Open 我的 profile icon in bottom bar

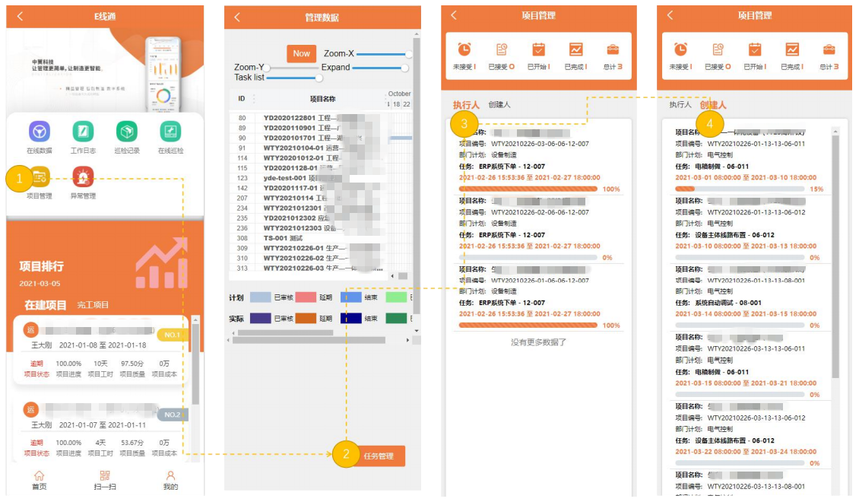click(x=170, y=477)
